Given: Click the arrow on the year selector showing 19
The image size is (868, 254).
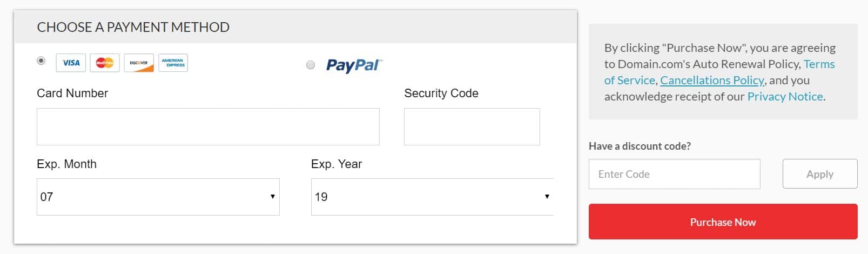Looking at the screenshot, I should click(x=547, y=197).
